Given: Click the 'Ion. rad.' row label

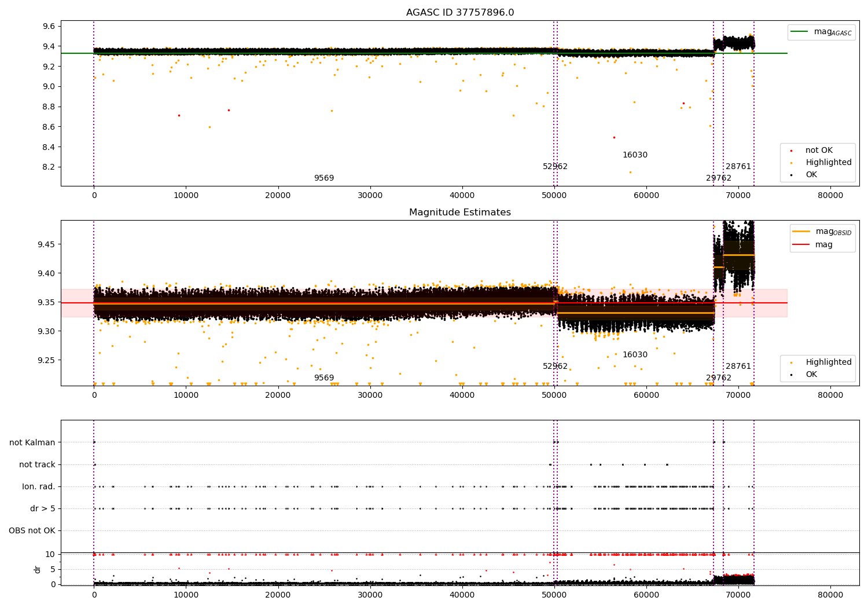Looking at the screenshot, I should [39, 487].
